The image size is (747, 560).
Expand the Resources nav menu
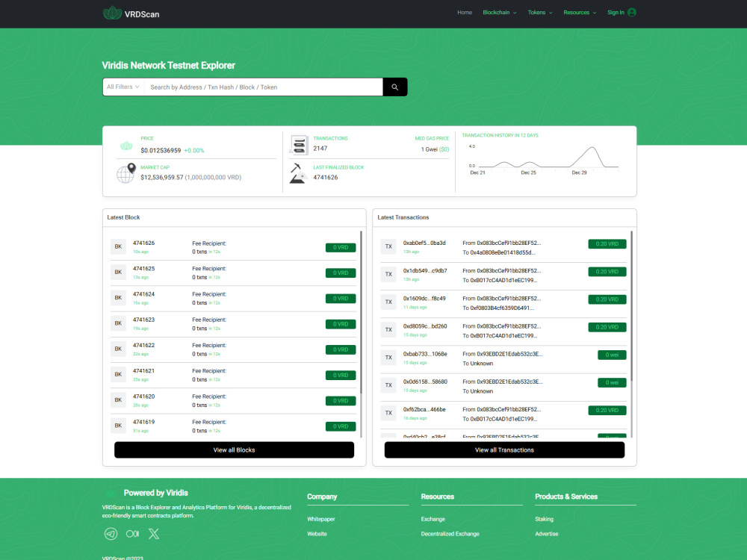[580, 13]
